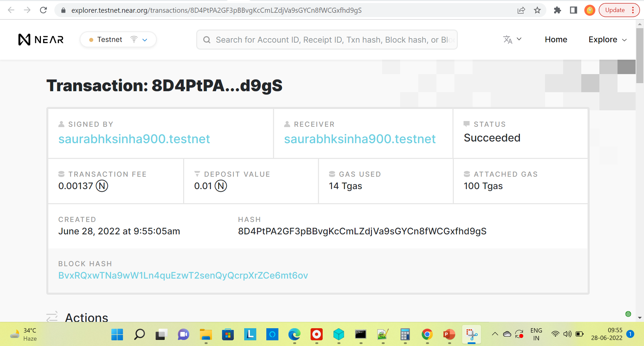Image resolution: width=644 pixels, height=346 pixels.
Task: Open the blue L app on taskbar
Action: [250, 334]
